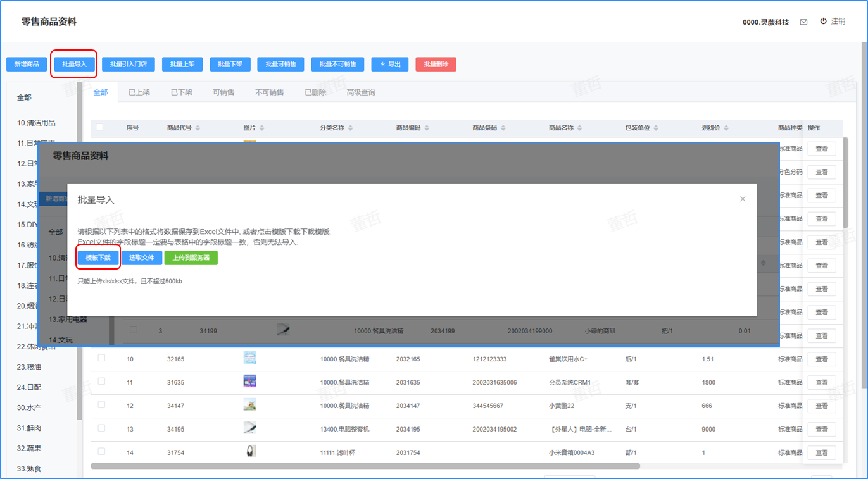Click product thumbnail for item 32165
The image size is (868, 479).
pyautogui.click(x=250, y=358)
